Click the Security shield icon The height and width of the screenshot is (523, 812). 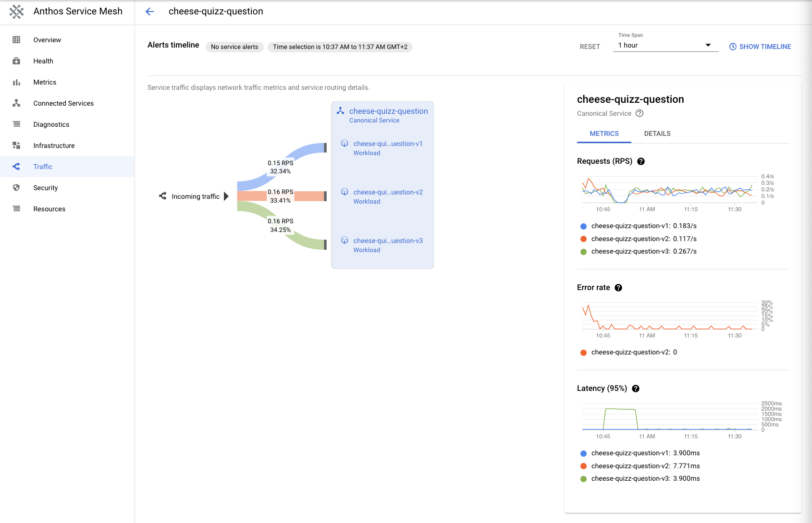pos(16,188)
